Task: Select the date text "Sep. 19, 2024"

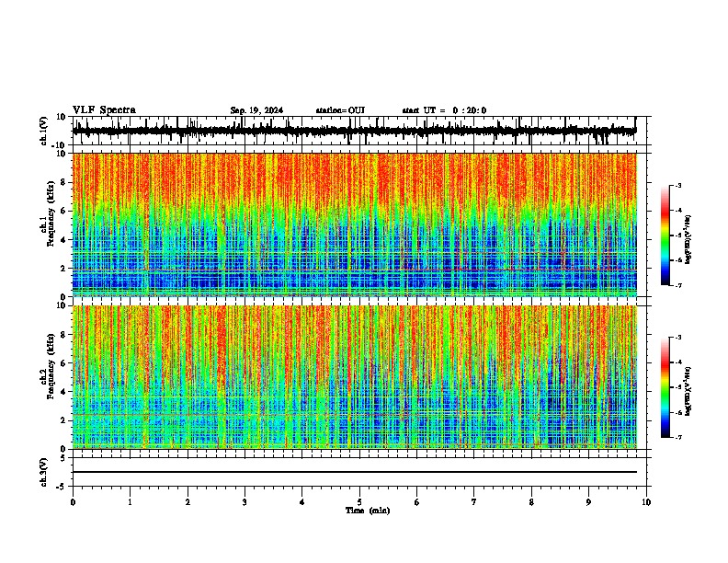Action: (x=256, y=110)
